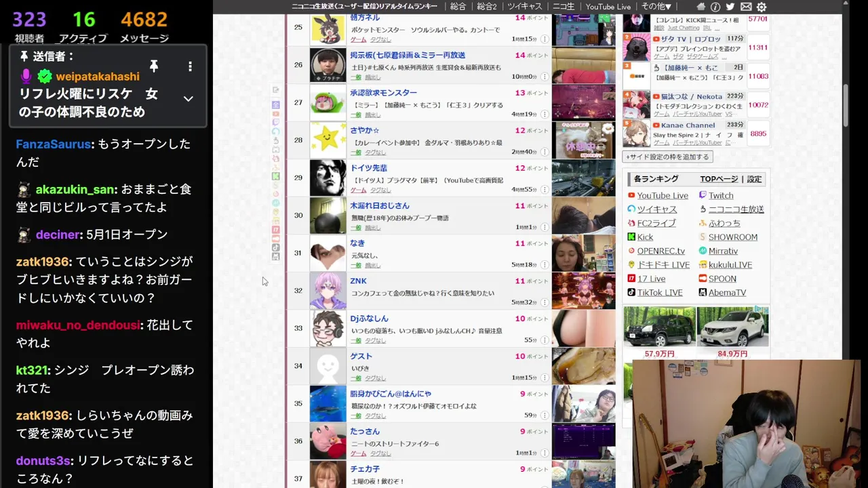This screenshot has height=488, width=868.
Task: Click three-dot menu on さやか☆ row
Action: click(545, 152)
